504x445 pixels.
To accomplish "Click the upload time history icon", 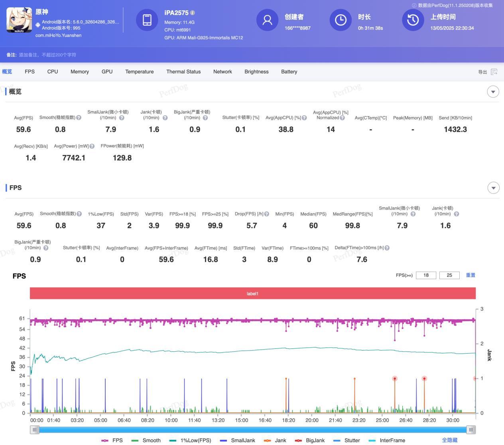I will tap(413, 20).
